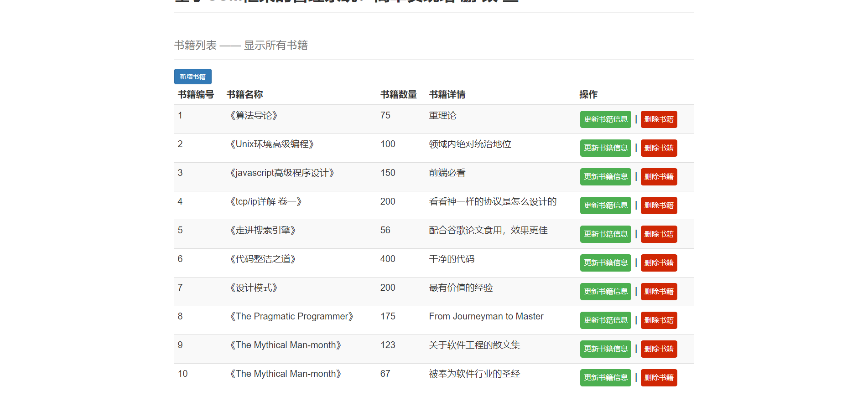Delete 《The Pragmatic Programmer》 book
This screenshot has height=401, width=868.
click(659, 320)
